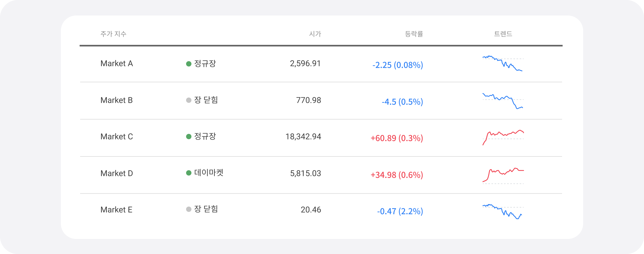Open the Market A trend sparkline chart

click(x=503, y=63)
